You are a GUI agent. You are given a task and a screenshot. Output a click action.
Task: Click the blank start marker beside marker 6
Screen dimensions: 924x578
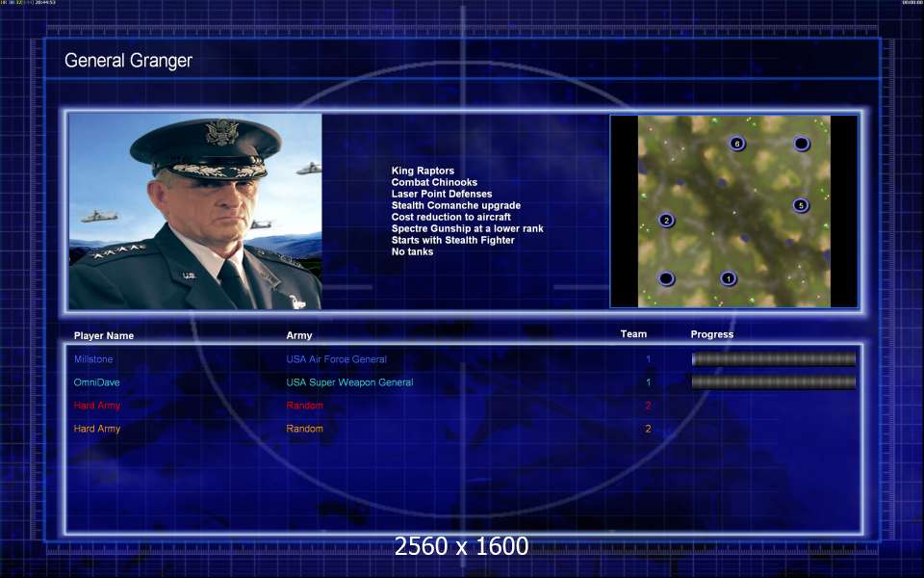801,144
